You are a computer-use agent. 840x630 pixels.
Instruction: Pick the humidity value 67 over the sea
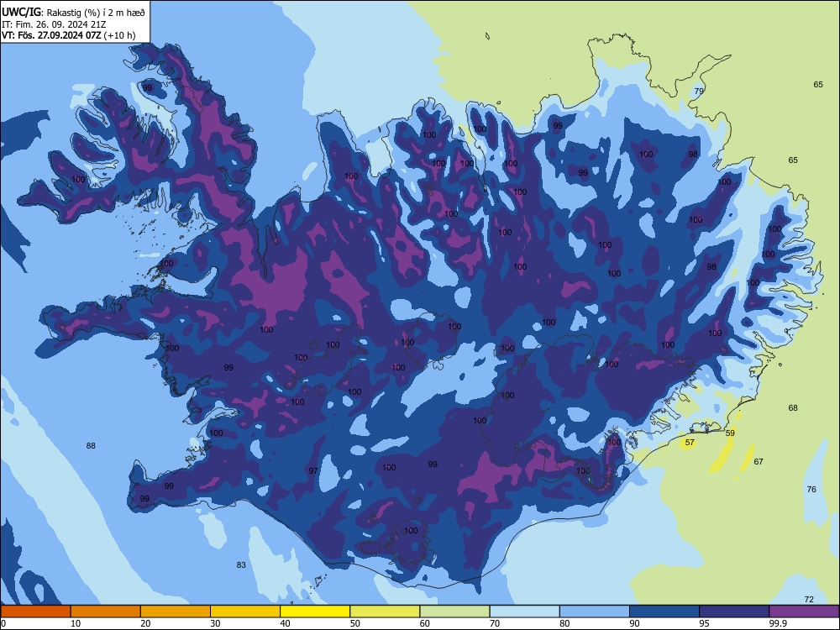(x=759, y=461)
